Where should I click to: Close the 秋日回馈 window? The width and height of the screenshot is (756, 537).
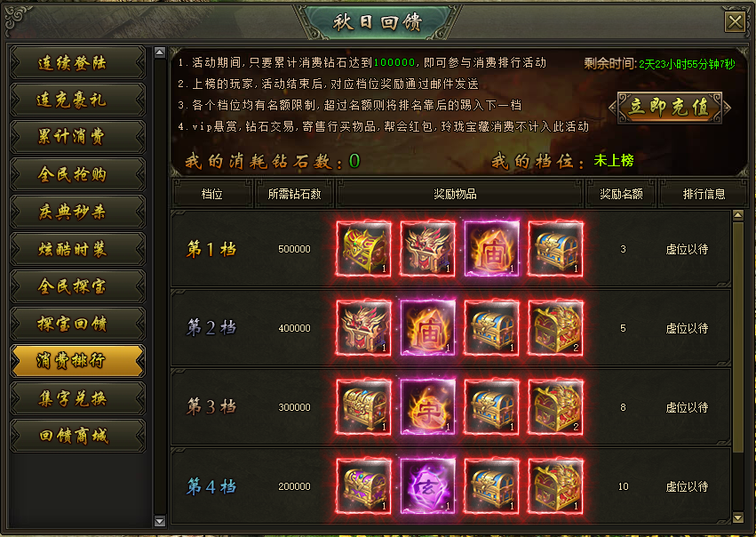736,21
